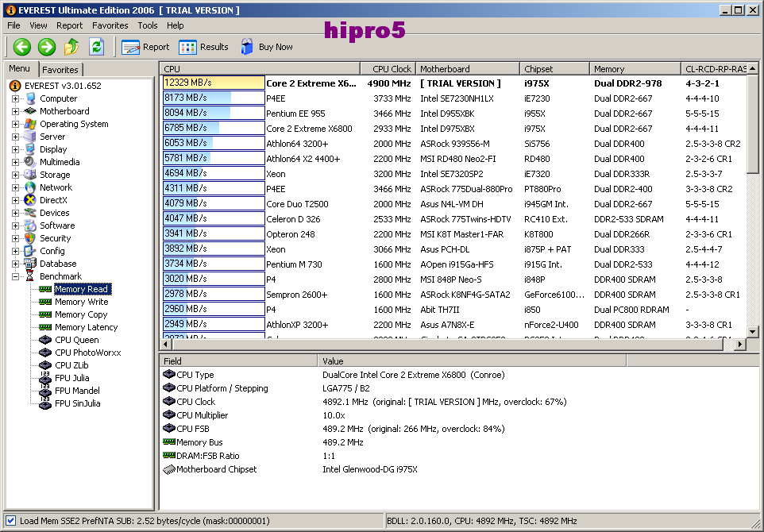
Task: Sort by the Memory column header
Action: click(635, 69)
